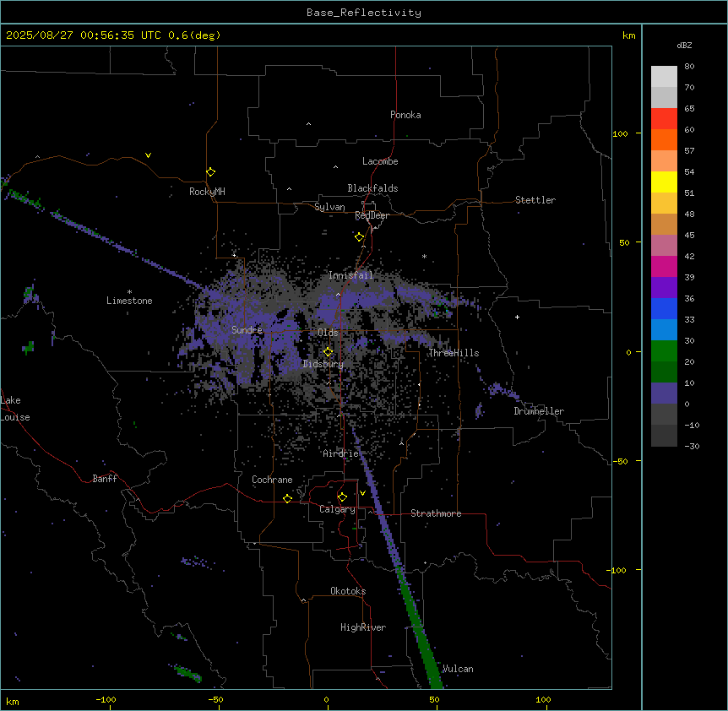The width and height of the screenshot is (728, 711).
Task: Click the white plus marker west of Drumheller region
Action: (517, 317)
